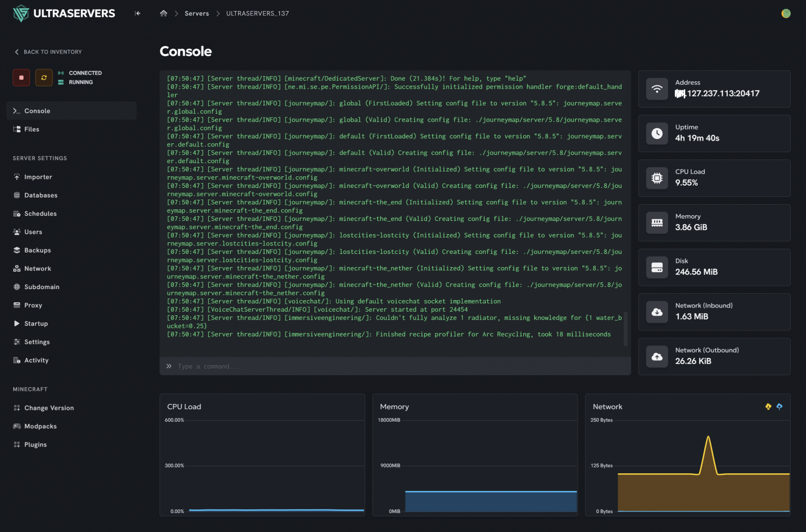Screen dimensions: 806x532
Task: Open the Modpacks section
Action: point(40,426)
